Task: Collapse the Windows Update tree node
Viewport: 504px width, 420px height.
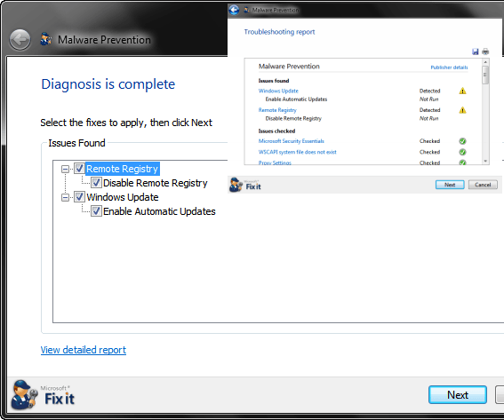Action: (x=65, y=197)
